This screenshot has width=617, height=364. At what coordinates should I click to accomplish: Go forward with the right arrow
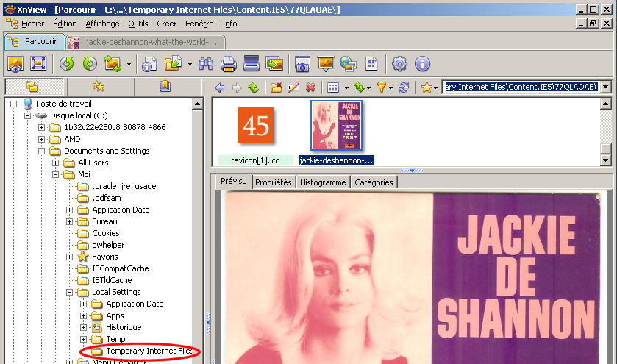(237, 88)
